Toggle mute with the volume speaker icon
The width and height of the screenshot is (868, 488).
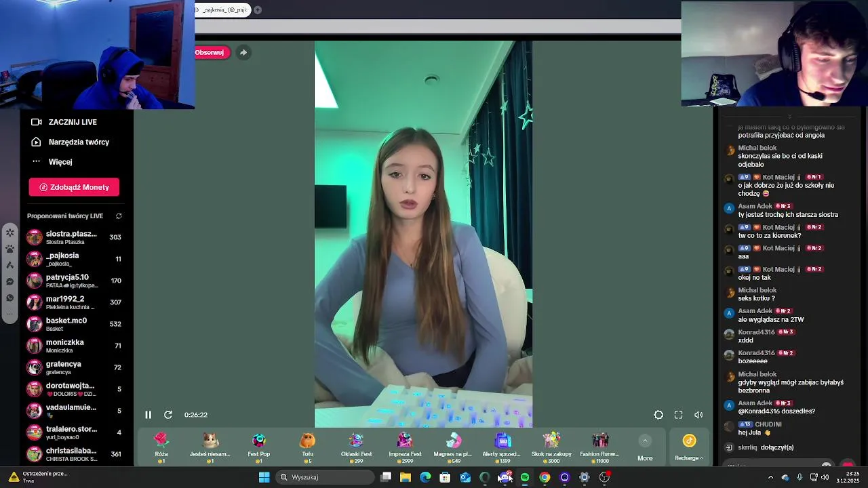click(698, 415)
